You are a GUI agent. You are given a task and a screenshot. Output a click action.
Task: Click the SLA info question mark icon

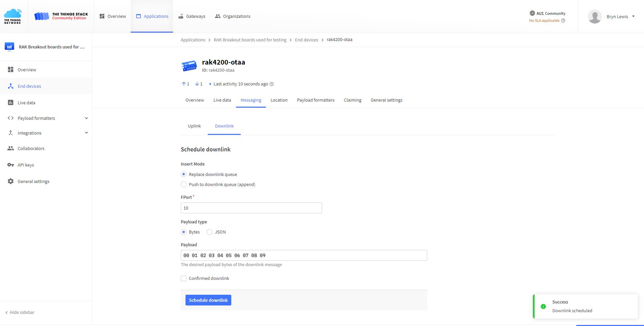[x=563, y=21]
